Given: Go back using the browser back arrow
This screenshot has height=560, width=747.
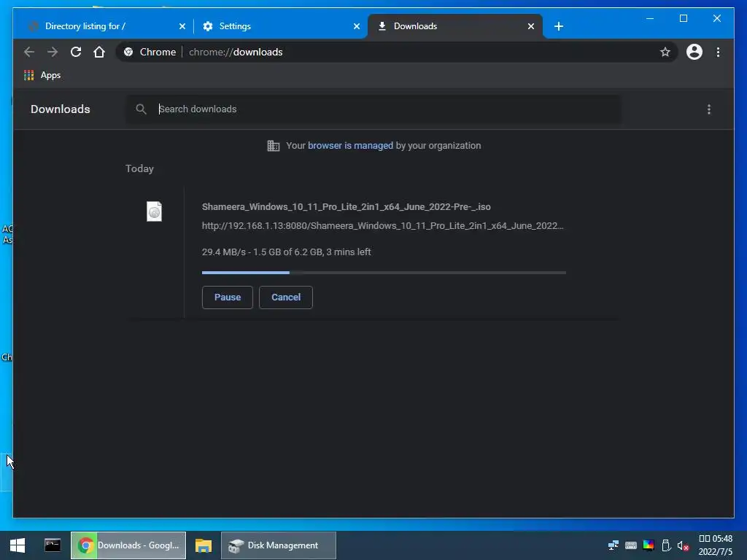Looking at the screenshot, I should point(29,52).
